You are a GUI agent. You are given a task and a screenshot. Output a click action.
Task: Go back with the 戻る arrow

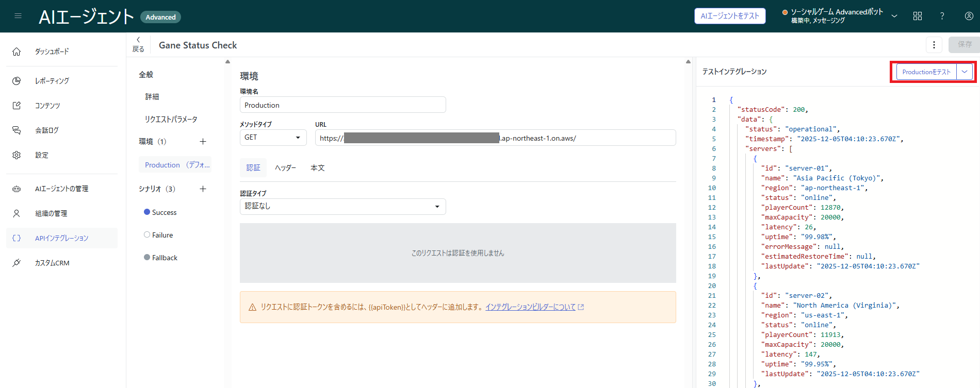point(138,44)
